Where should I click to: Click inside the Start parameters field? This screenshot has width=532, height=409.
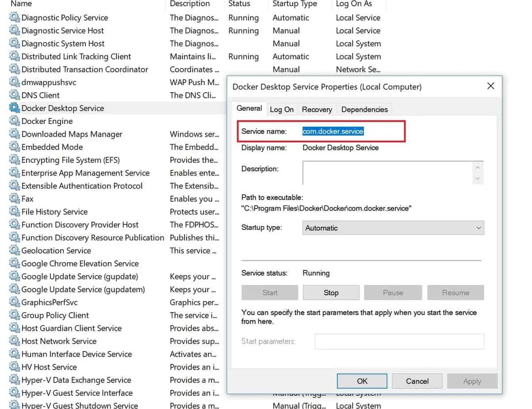point(399,341)
